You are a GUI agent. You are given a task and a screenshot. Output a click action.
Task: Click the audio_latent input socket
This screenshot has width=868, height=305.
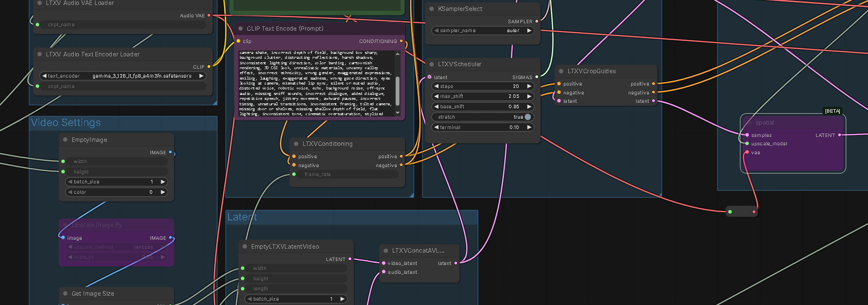[383, 272]
